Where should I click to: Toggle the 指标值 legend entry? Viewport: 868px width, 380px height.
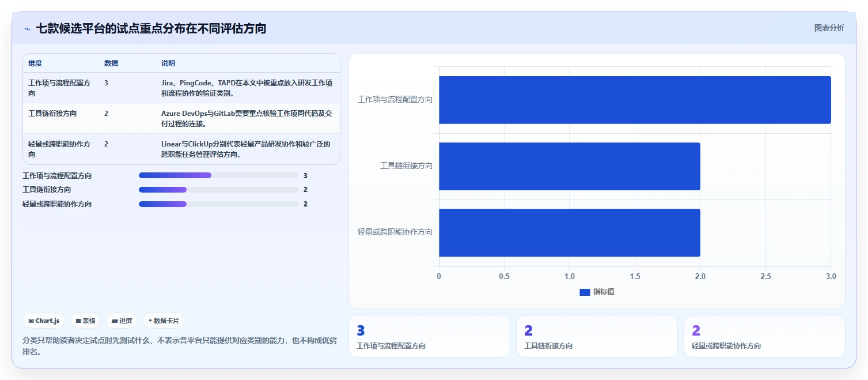point(597,292)
